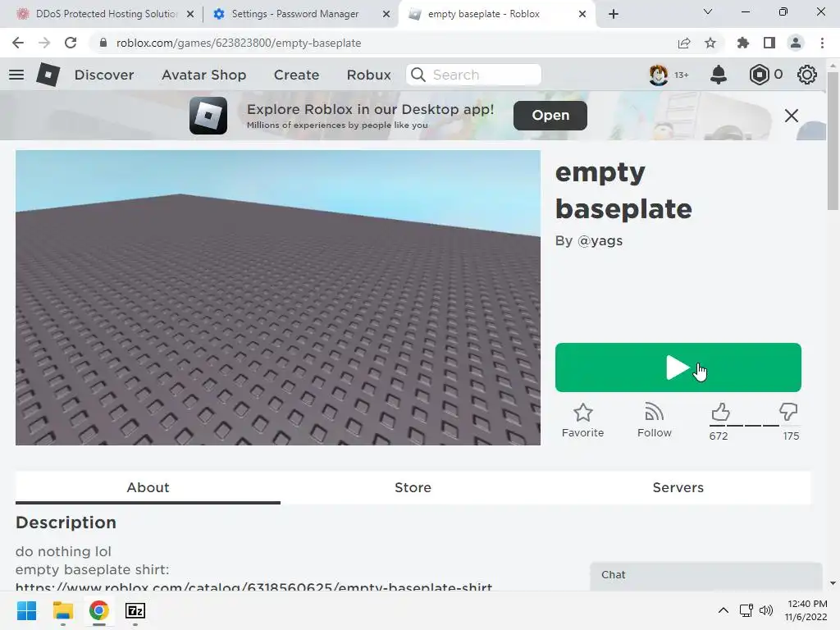840x630 pixels.
Task: Open the Robux page
Action: tap(368, 75)
